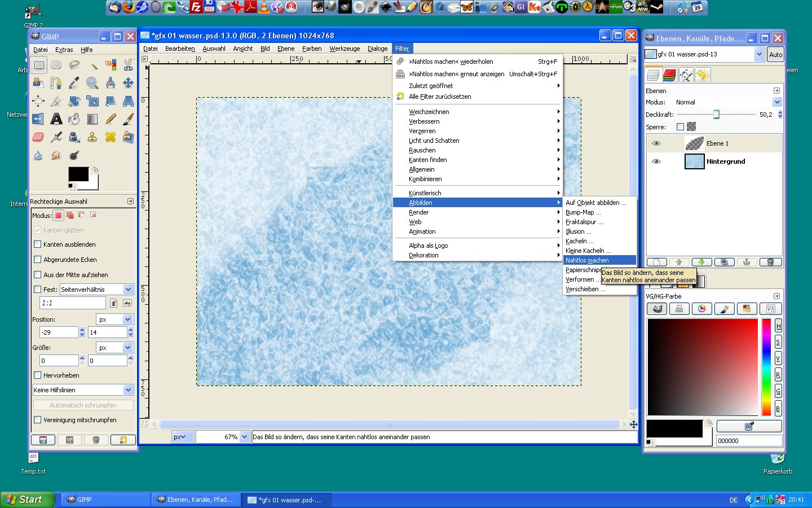Open the Modus dropdown in Ebenen dock
The image size is (812, 508).
tap(728, 102)
